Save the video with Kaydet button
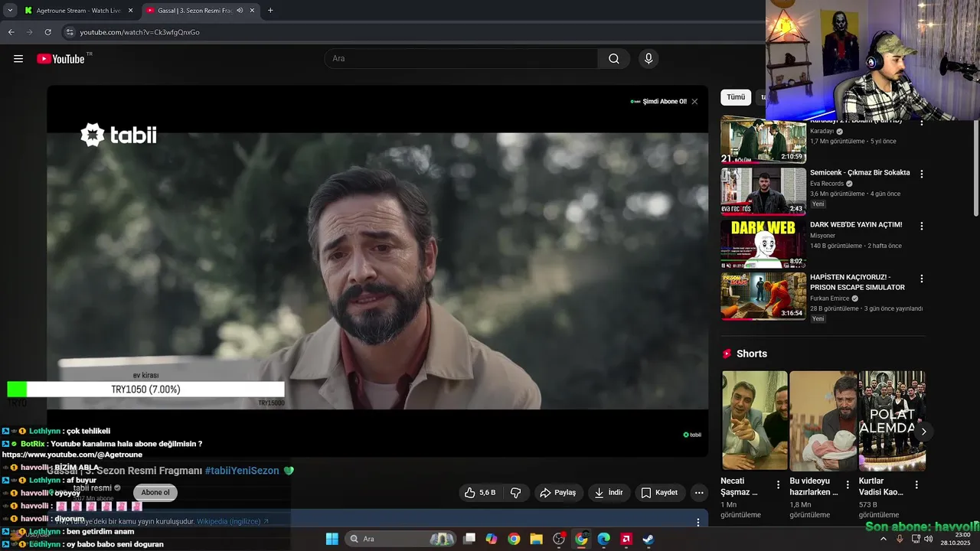Screen dimensions: 980x551 659,493
